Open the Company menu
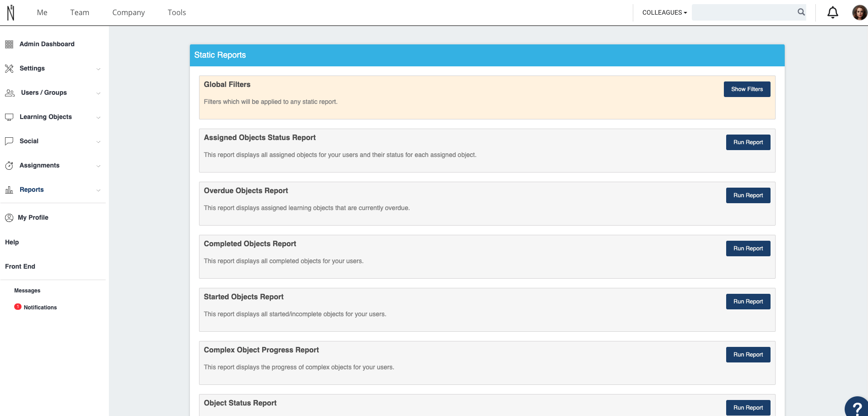This screenshot has width=868, height=416. [129, 12]
